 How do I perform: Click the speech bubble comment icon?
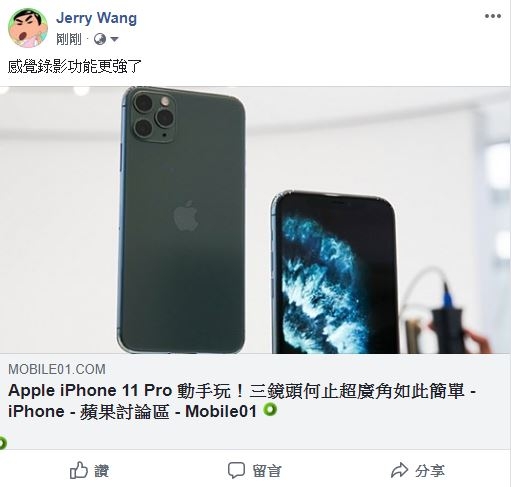coord(236,470)
